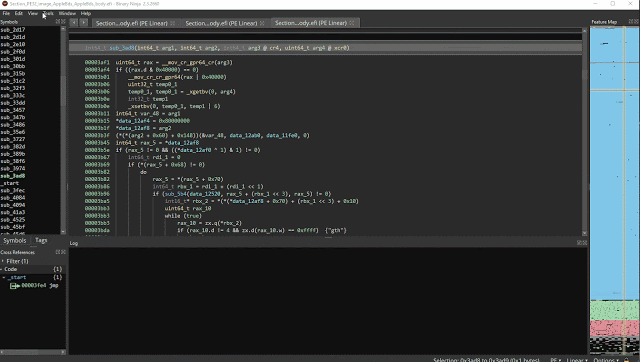Select sub_3fec in the symbols list
The height and width of the screenshot is (362, 640).
click(x=13, y=191)
